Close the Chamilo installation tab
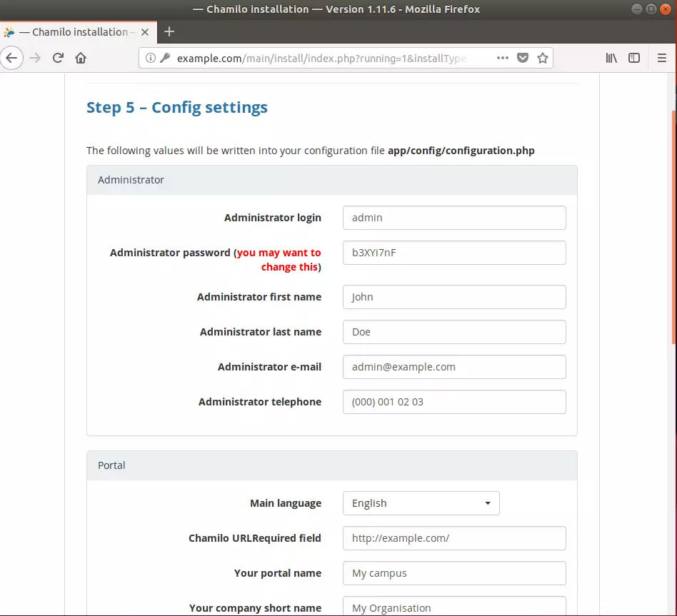Screen dimensions: 677x616 click(145, 32)
